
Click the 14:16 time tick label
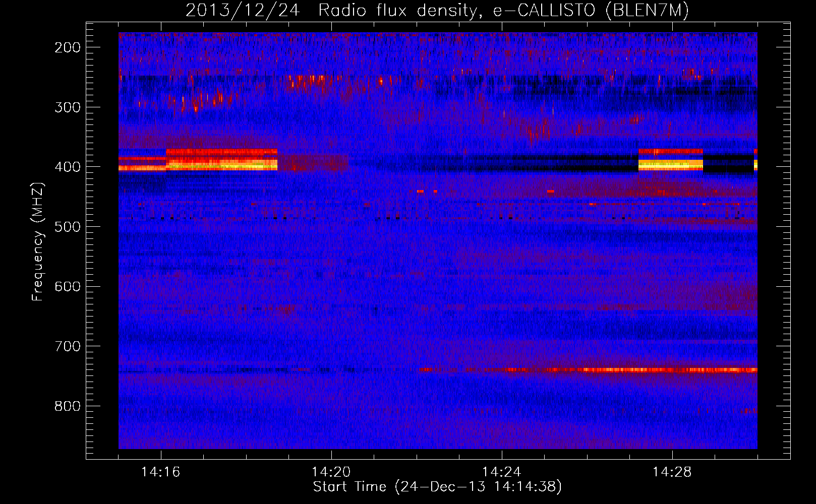(161, 472)
